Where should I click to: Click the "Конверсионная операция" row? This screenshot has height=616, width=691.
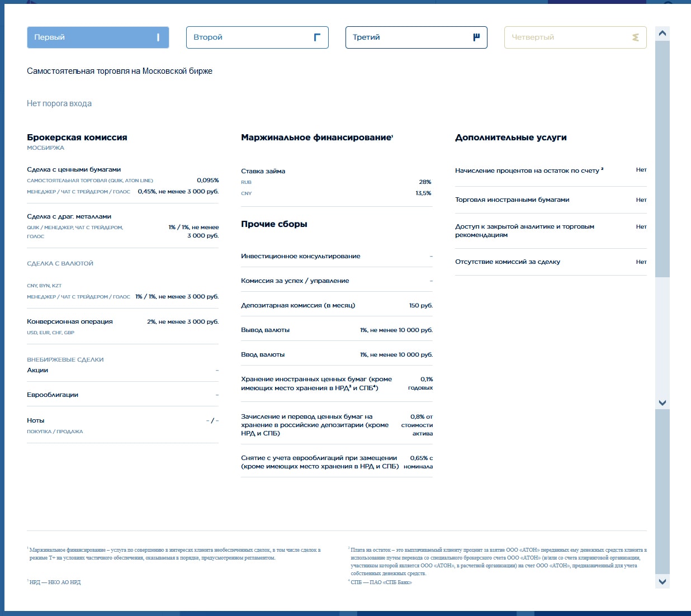point(70,321)
